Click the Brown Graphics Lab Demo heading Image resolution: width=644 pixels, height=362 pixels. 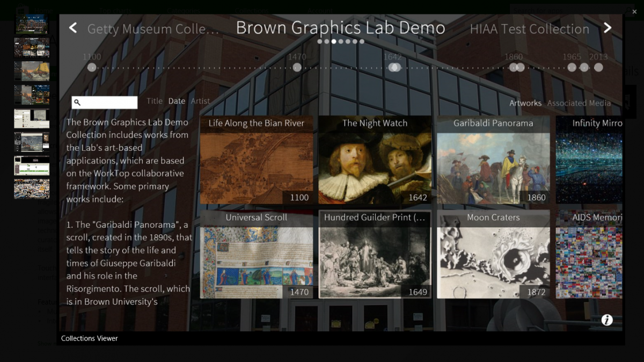[341, 28]
